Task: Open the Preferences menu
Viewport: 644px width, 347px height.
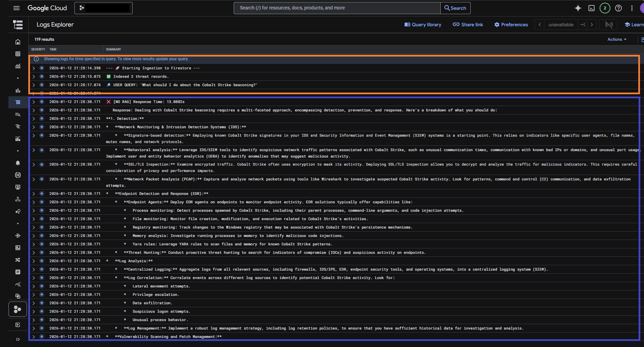Action: [511, 25]
